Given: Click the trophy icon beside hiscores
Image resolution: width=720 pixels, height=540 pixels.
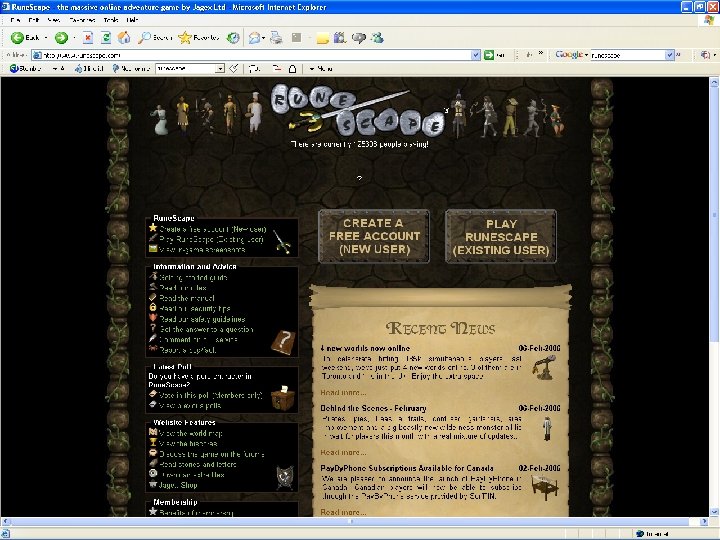Looking at the screenshot, I should [x=153, y=443].
